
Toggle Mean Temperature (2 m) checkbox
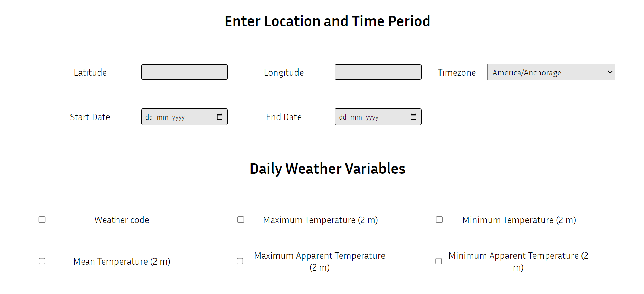click(42, 261)
